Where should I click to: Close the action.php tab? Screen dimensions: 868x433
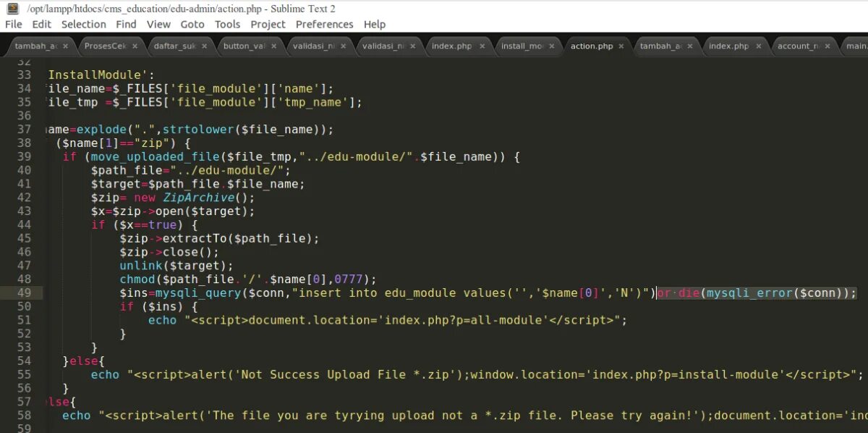click(621, 46)
